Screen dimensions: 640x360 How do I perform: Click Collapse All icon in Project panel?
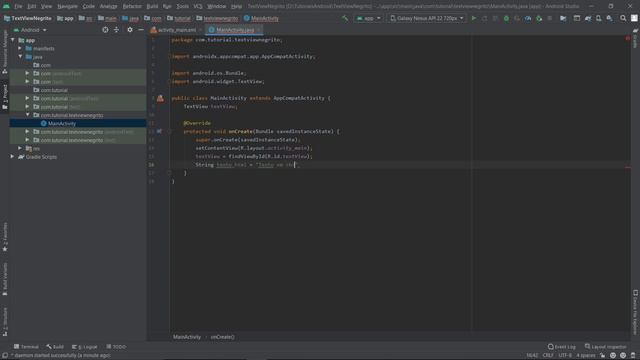coord(116,30)
